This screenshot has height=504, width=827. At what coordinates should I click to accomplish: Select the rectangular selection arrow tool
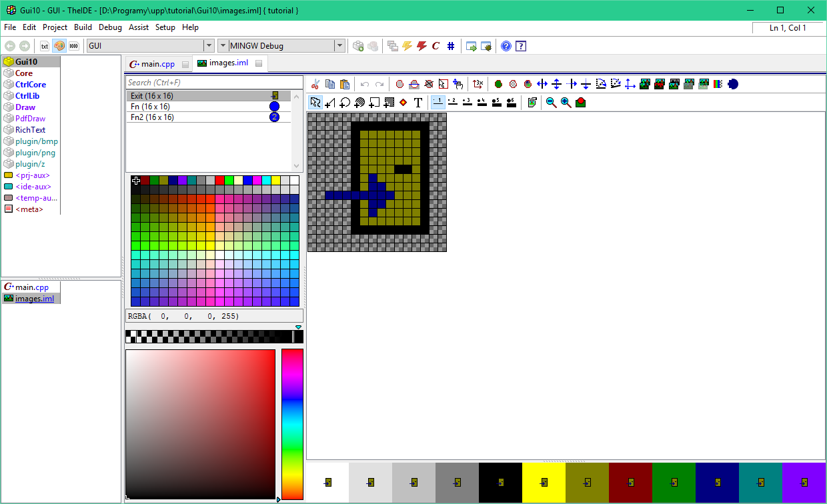click(x=315, y=103)
